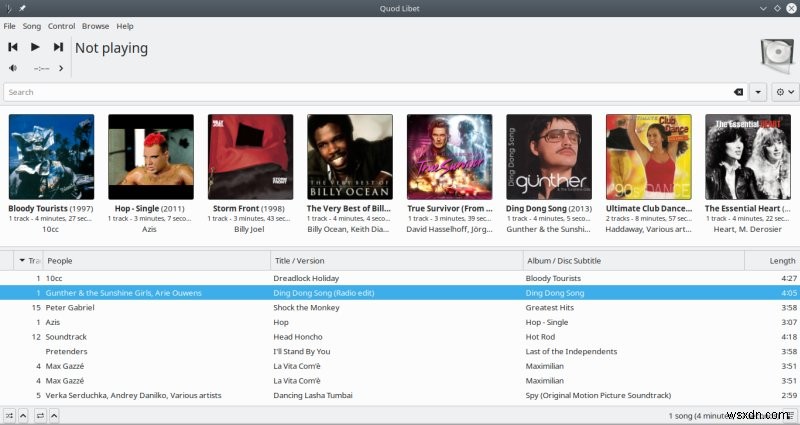Click the pin icon in the title bar
The width and height of the screenshot is (800, 425).
click(x=22, y=8)
